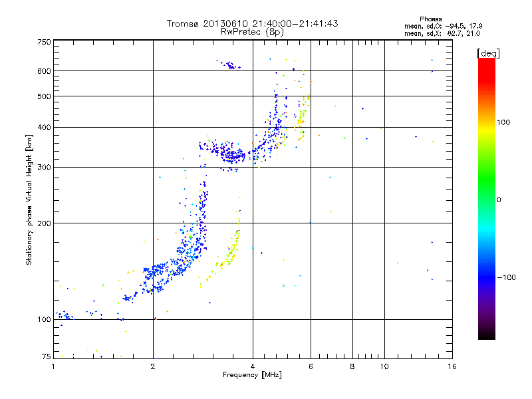The height and width of the screenshot is (399, 532).
Task: Click the plot title 'Tromsø 20130610 21:40:00-21:41:43'
Action: pyautogui.click(x=252, y=23)
